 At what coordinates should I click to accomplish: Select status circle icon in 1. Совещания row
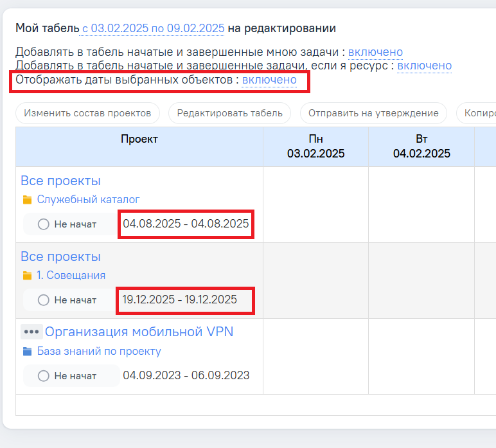(44, 300)
